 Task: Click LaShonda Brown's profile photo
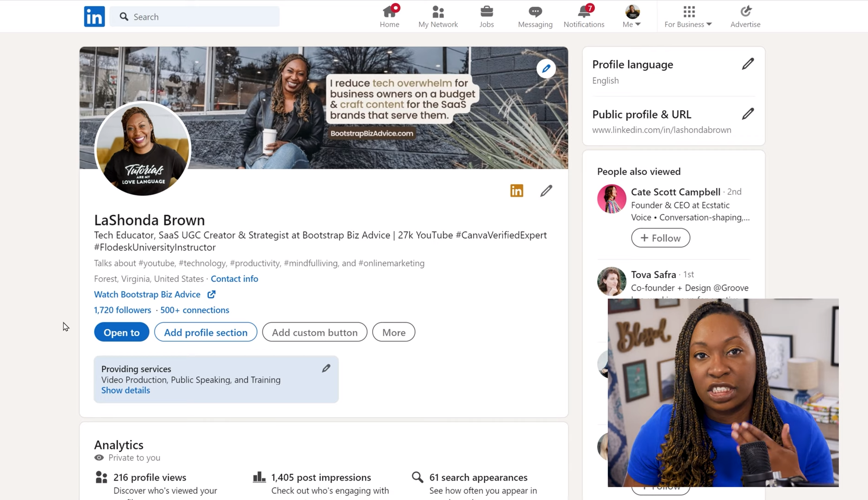[x=143, y=149]
